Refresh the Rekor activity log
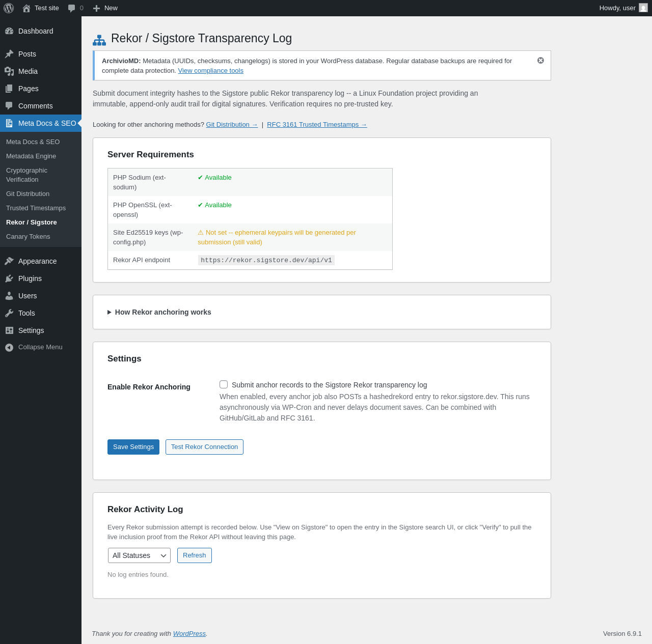 coord(195,555)
